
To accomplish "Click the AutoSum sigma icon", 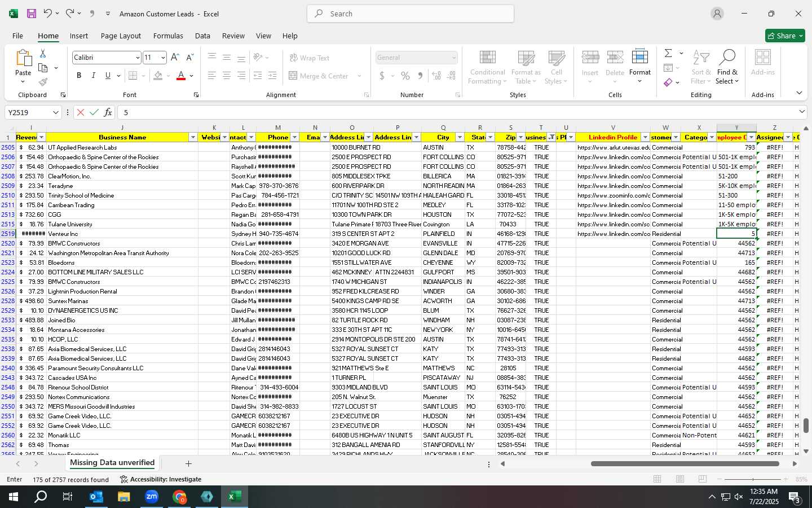I will coord(668,53).
